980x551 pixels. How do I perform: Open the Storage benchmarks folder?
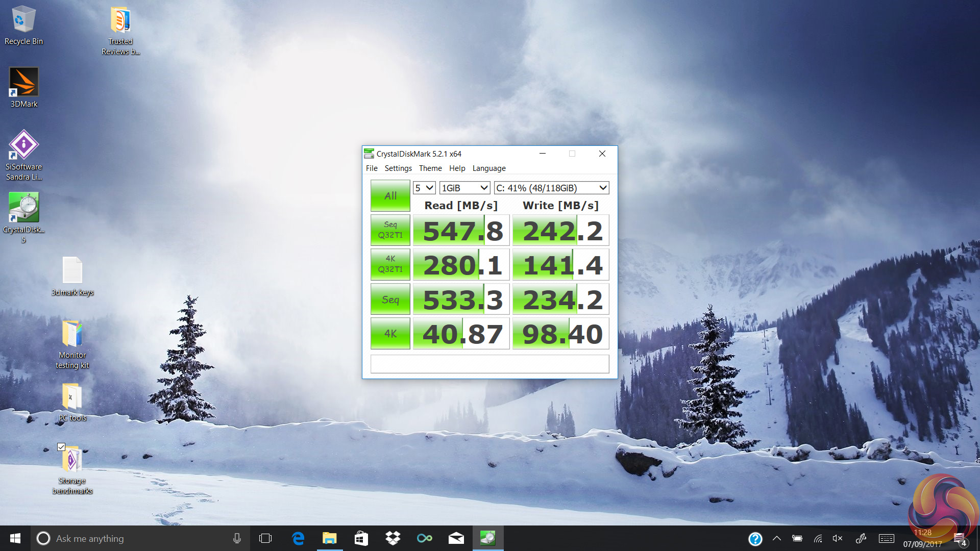point(72,460)
